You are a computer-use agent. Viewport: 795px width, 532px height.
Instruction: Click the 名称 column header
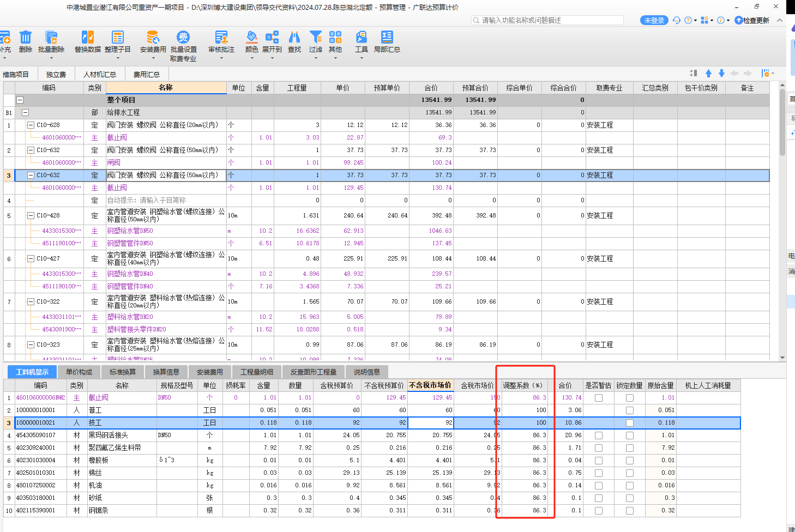(x=166, y=88)
